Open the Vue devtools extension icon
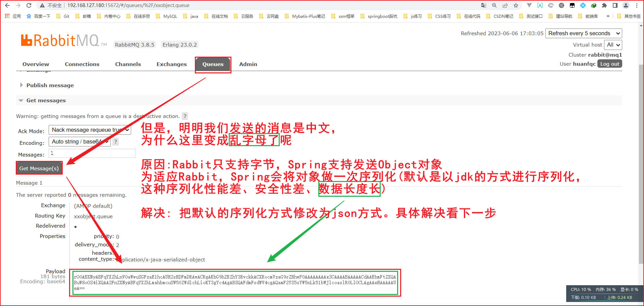The image size is (644, 306). pos(529,5)
